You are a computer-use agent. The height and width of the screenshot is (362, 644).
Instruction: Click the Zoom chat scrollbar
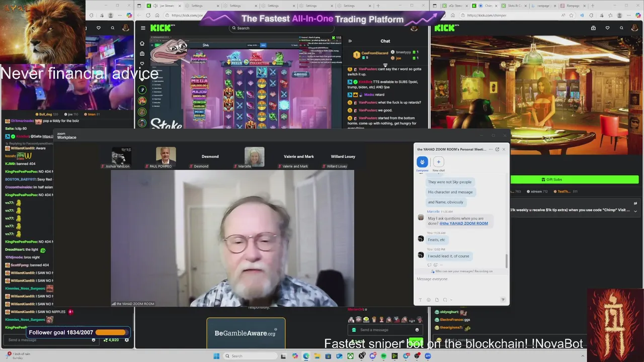(x=507, y=261)
